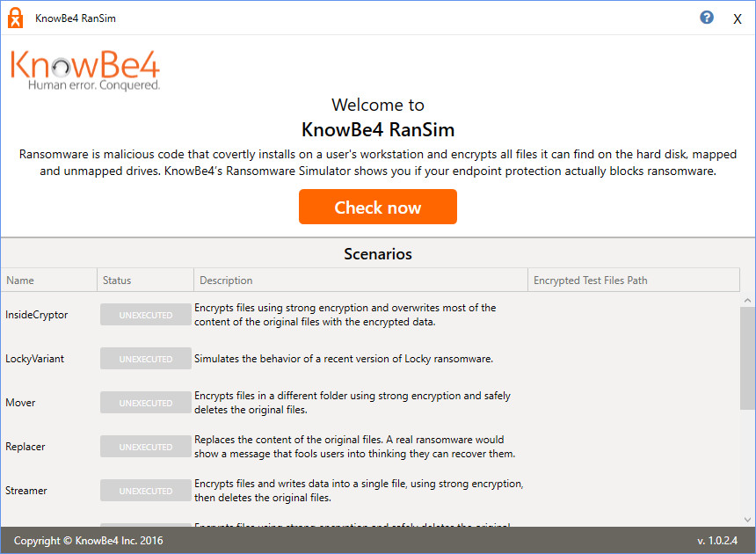Click the KnowBe4 logo image
This screenshot has width=756, height=554.
pos(85,70)
